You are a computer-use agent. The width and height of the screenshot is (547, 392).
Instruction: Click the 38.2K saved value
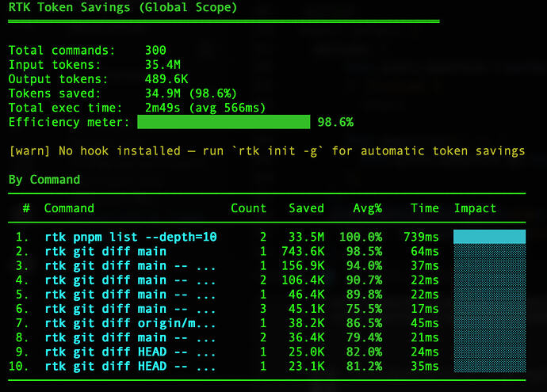(x=306, y=323)
